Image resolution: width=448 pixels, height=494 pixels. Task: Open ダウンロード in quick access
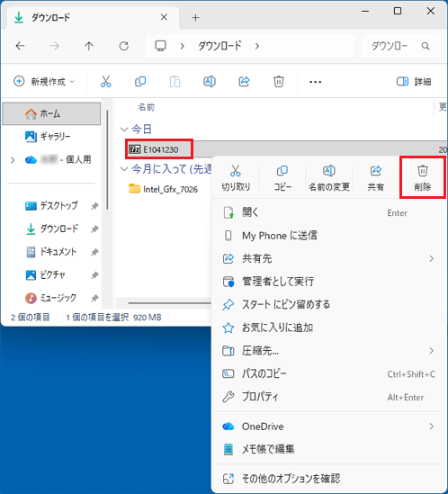(51, 229)
